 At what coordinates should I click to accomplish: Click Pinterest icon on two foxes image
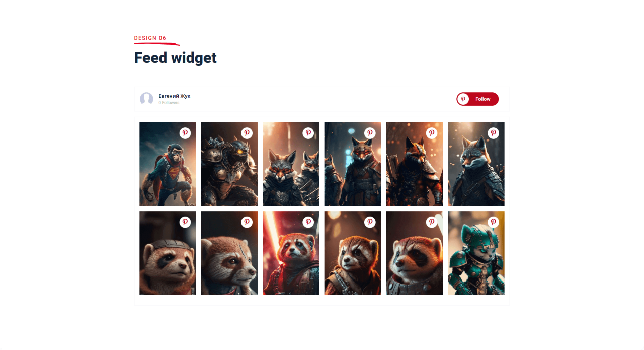click(x=308, y=133)
